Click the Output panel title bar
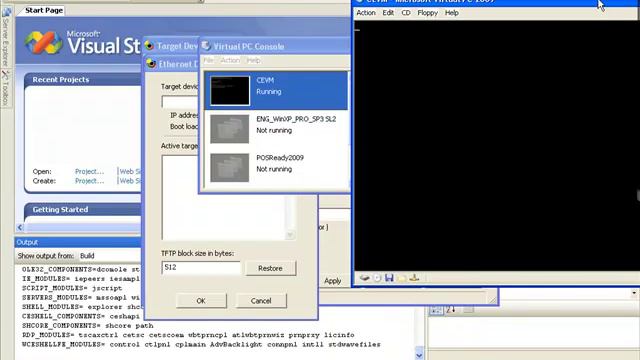This screenshot has height=360, width=640. [x=78, y=242]
